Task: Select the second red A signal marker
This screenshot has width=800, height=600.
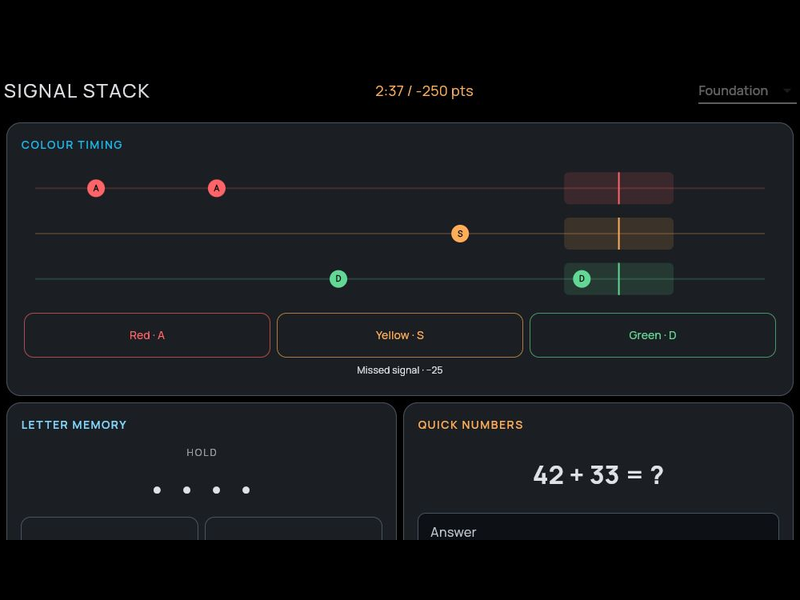Action: (x=217, y=188)
